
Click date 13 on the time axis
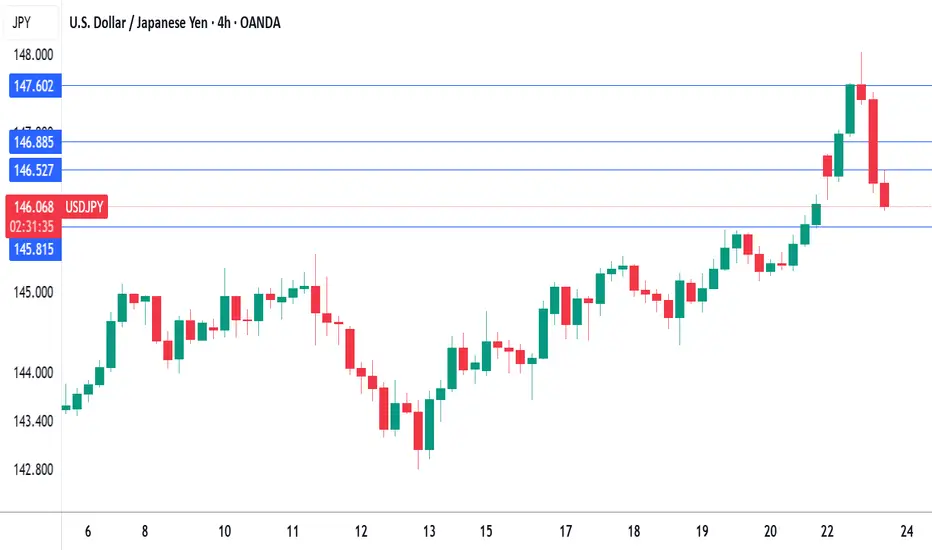[x=429, y=531]
